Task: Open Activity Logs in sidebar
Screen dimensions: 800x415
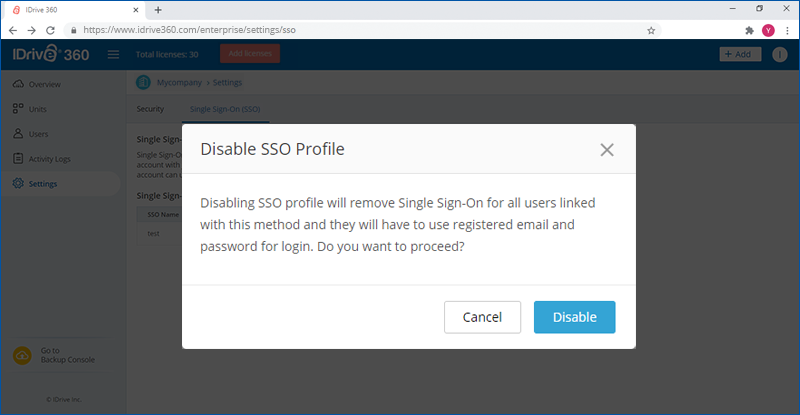Action: click(x=49, y=159)
